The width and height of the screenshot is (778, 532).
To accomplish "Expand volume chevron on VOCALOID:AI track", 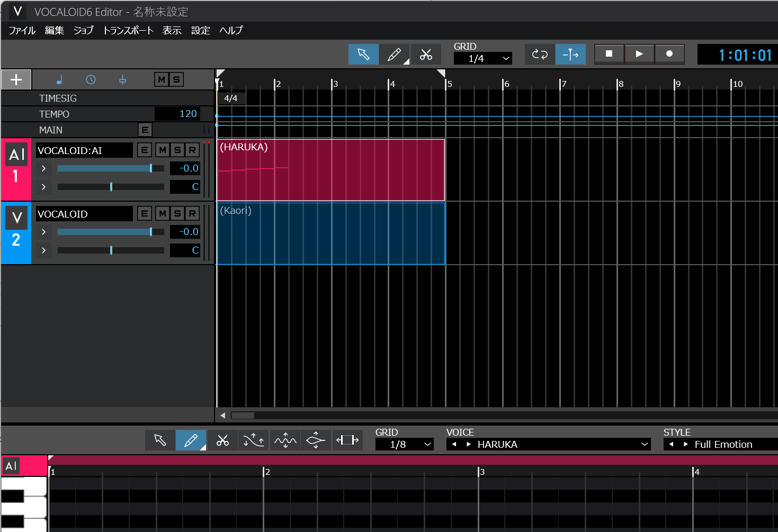I will (43, 168).
